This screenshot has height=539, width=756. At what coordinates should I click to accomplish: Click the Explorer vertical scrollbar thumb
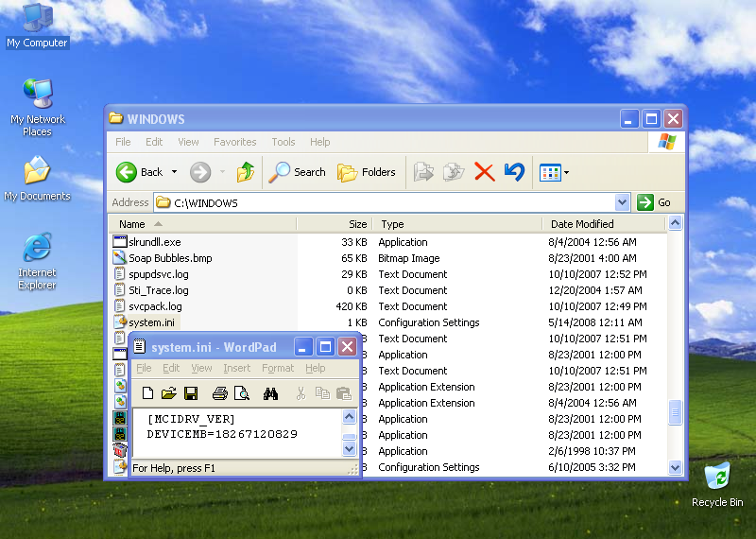coord(675,412)
